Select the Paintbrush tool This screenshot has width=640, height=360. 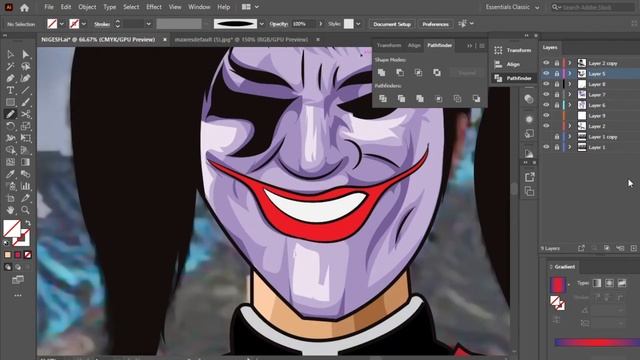click(25, 102)
